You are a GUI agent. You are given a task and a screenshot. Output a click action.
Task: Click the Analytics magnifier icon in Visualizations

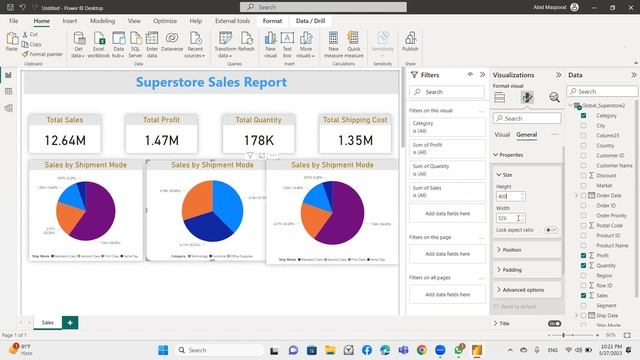click(x=554, y=97)
